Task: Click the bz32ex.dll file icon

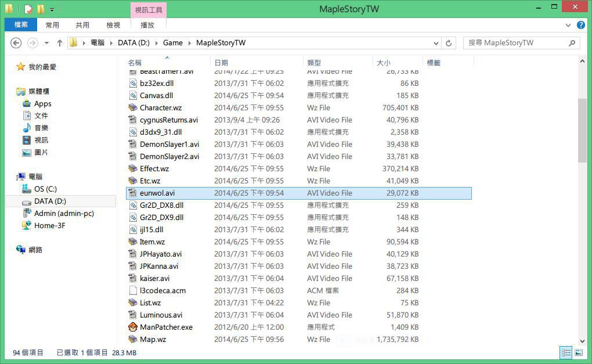Action: [133, 84]
